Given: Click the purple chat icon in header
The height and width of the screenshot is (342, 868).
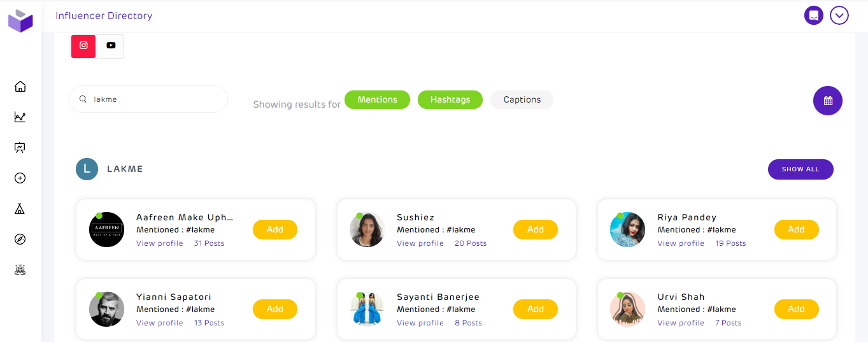Looking at the screenshot, I should (x=813, y=15).
